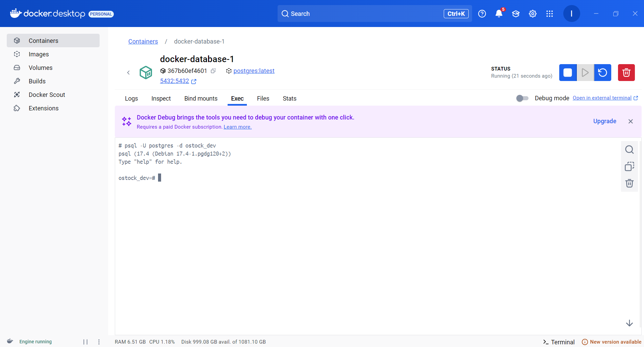
Task: Click the RAM 6.51 GB status text
Action: (130, 342)
